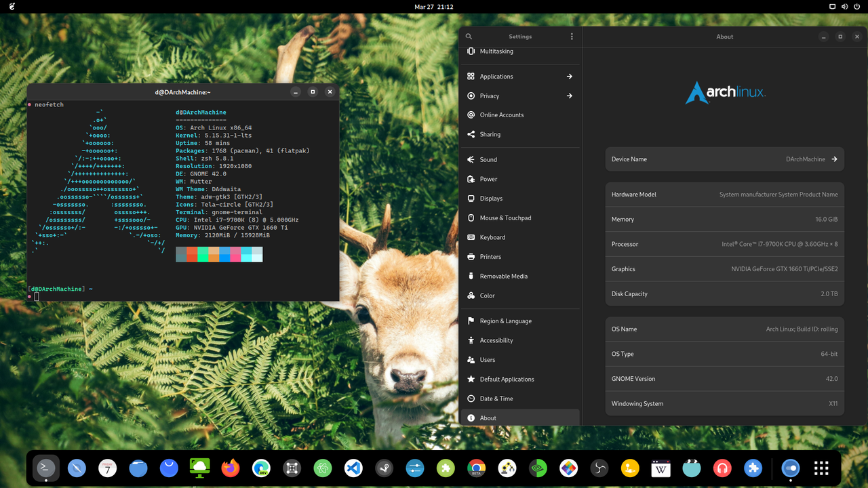The image size is (868, 488).
Task: Open the three-dot menu in Settings header
Action: [x=572, y=37]
